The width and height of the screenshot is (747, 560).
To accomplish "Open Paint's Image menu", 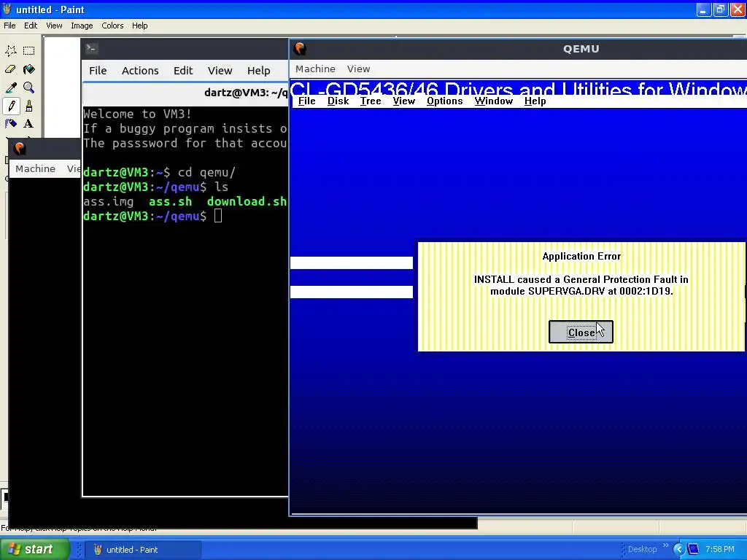I will click(82, 26).
